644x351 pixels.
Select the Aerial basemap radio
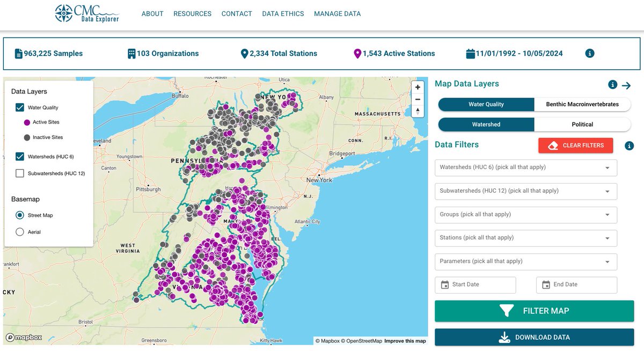(20, 232)
